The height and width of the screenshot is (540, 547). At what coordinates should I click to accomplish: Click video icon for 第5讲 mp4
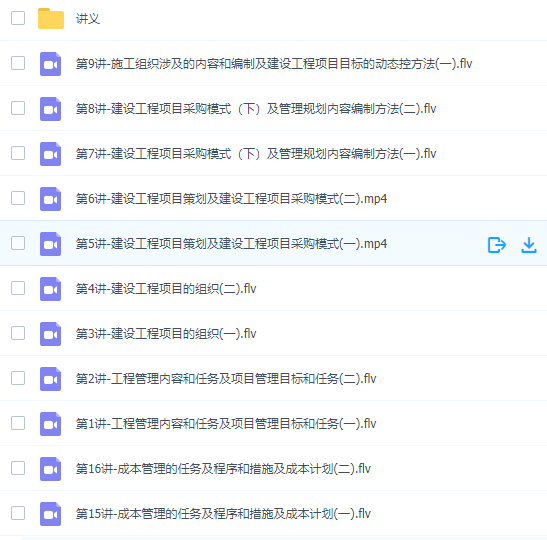coord(51,244)
